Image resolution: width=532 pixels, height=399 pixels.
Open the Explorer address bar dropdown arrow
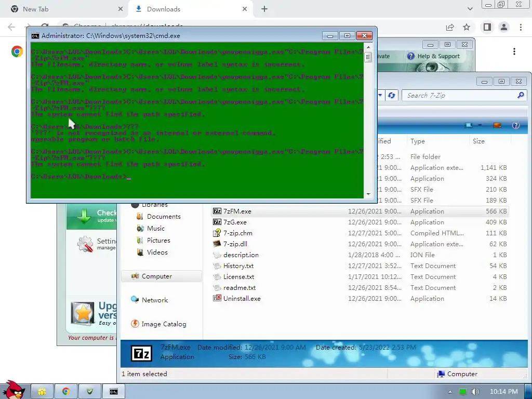click(x=380, y=96)
